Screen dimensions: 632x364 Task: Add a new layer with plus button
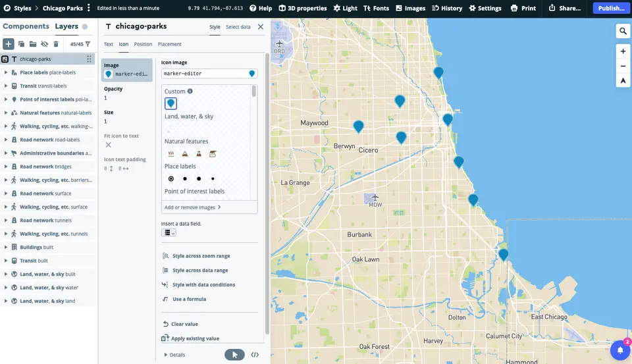point(8,44)
